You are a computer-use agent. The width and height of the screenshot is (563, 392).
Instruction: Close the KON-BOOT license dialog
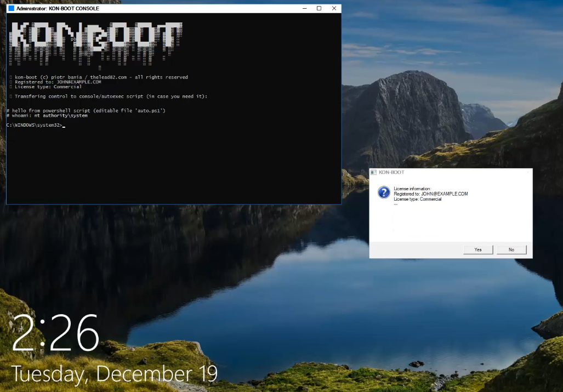pos(527,172)
